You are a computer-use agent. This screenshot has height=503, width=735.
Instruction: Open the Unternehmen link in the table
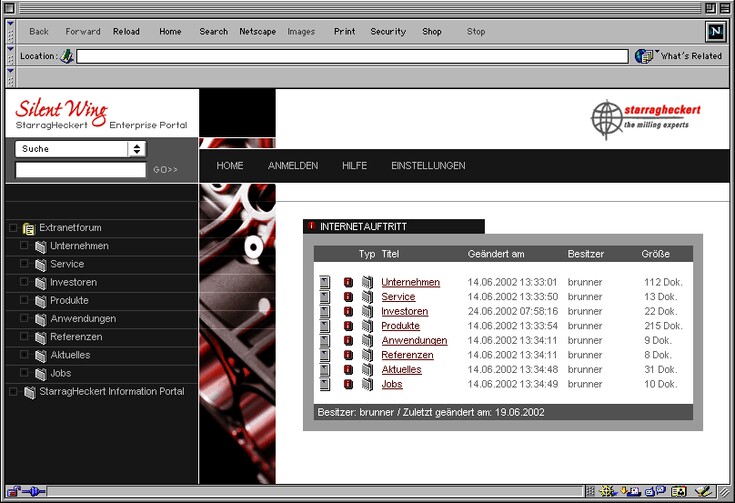coord(411,282)
